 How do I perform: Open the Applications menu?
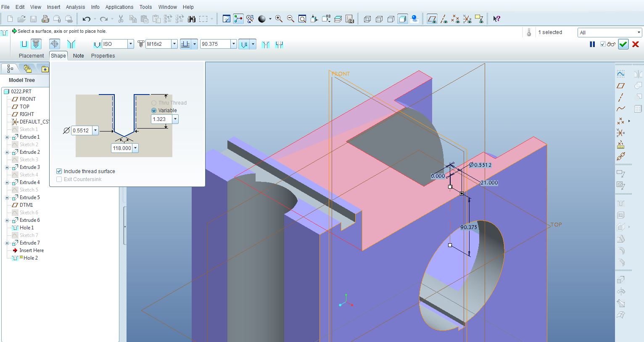click(x=119, y=7)
